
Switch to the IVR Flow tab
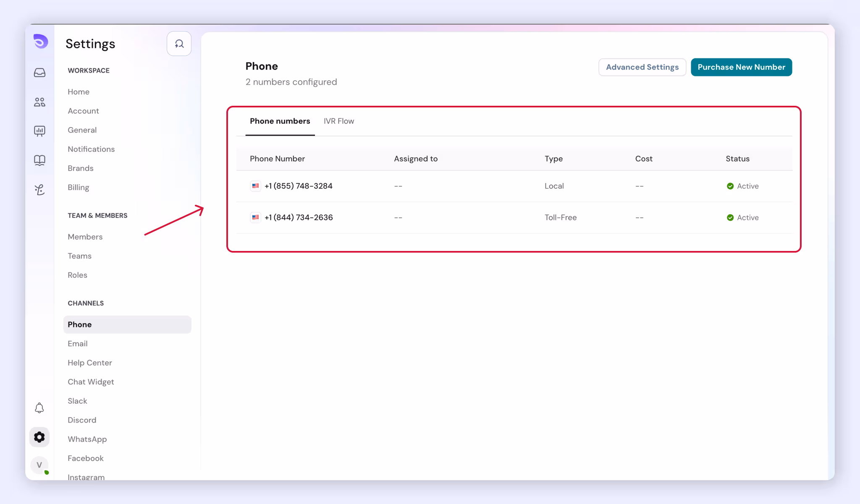(339, 121)
